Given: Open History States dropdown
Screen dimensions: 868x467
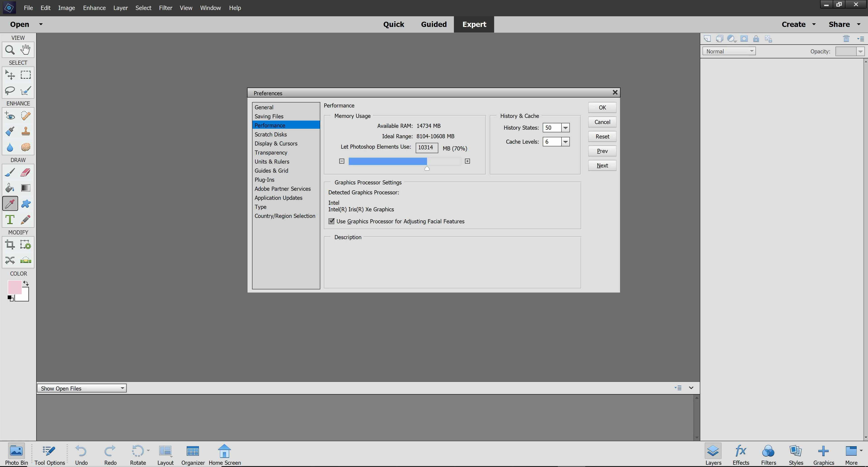Looking at the screenshot, I should tap(565, 128).
